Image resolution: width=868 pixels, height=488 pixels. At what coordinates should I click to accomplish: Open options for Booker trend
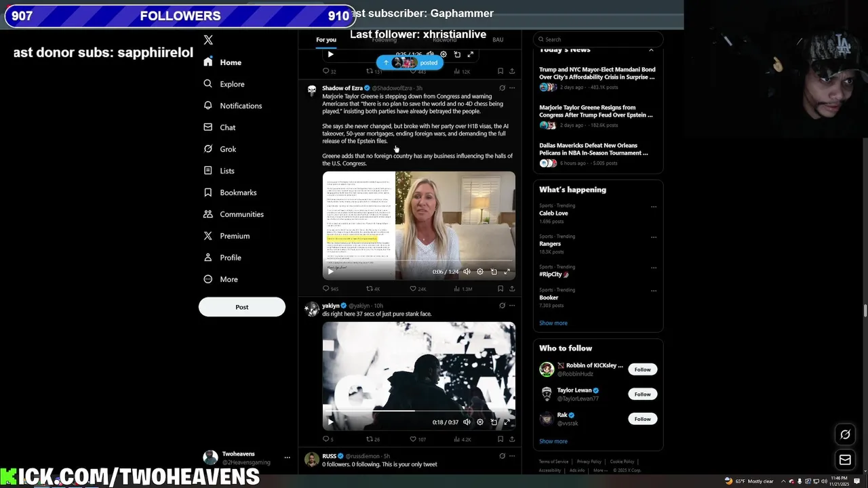pos(654,291)
